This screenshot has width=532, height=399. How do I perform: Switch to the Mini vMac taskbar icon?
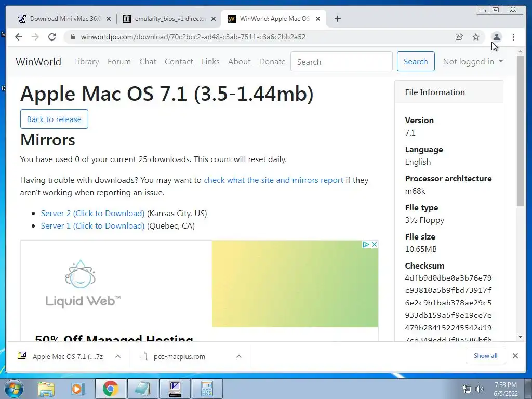[175, 389]
